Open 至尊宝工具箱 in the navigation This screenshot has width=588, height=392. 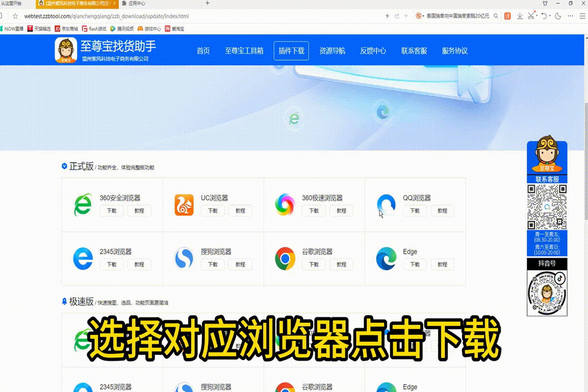point(244,50)
